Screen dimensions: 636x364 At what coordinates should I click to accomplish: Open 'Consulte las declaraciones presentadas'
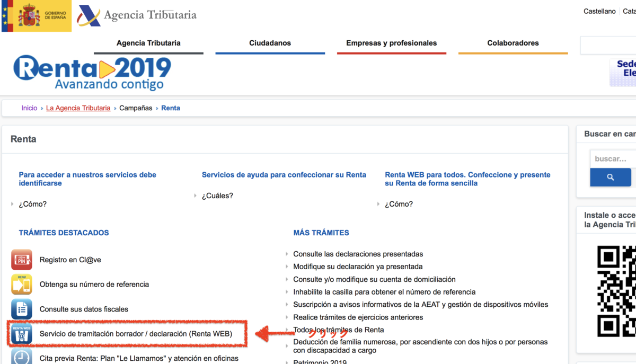(x=358, y=254)
